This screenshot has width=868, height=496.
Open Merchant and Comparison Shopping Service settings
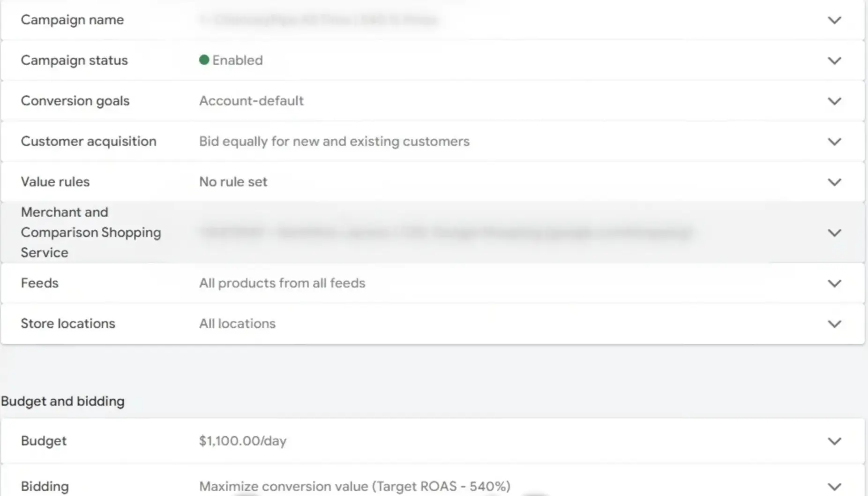834,233
